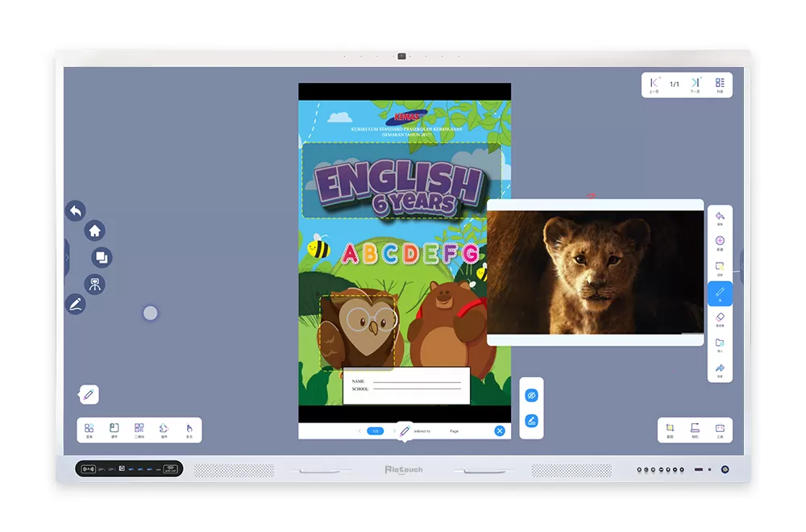Viewport: 806px width, 532px height.
Task: Choose the selection tool in right toolbar
Action: (720, 268)
